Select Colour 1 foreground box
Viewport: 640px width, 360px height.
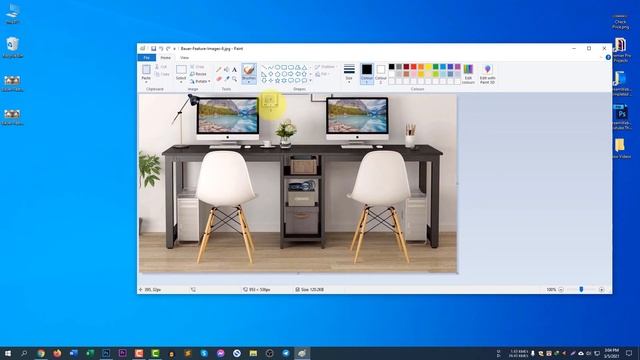(367, 74)
